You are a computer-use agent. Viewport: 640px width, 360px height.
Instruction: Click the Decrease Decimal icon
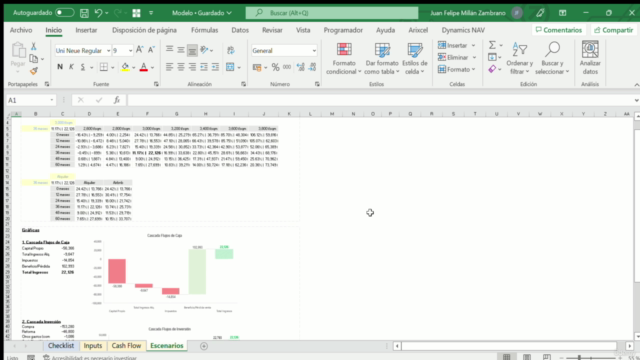pos(312,67)
